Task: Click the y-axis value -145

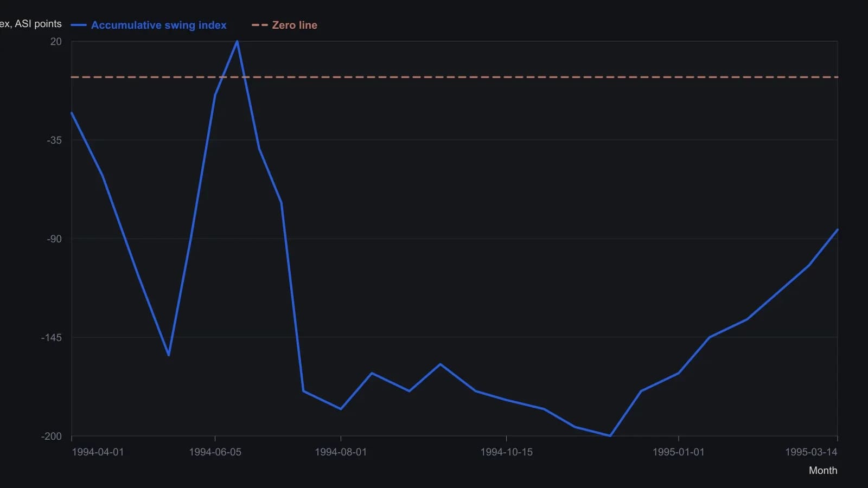Action: pyautogui.click(x=52, y=338)
